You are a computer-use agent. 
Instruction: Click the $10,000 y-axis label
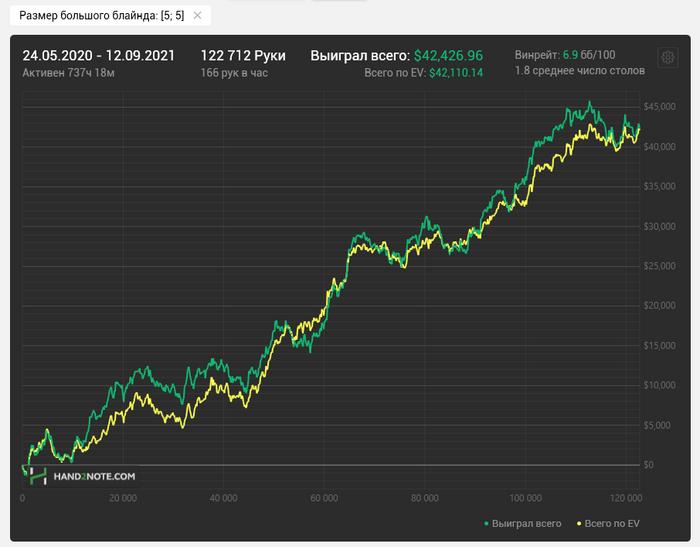(x=659, y=385)
